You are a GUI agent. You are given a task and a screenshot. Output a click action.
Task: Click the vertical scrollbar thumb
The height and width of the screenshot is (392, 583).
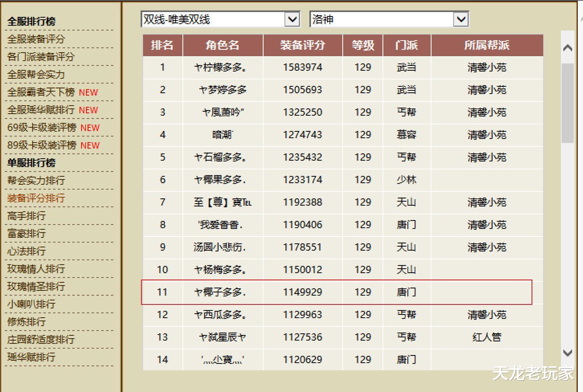pos(568,103)
